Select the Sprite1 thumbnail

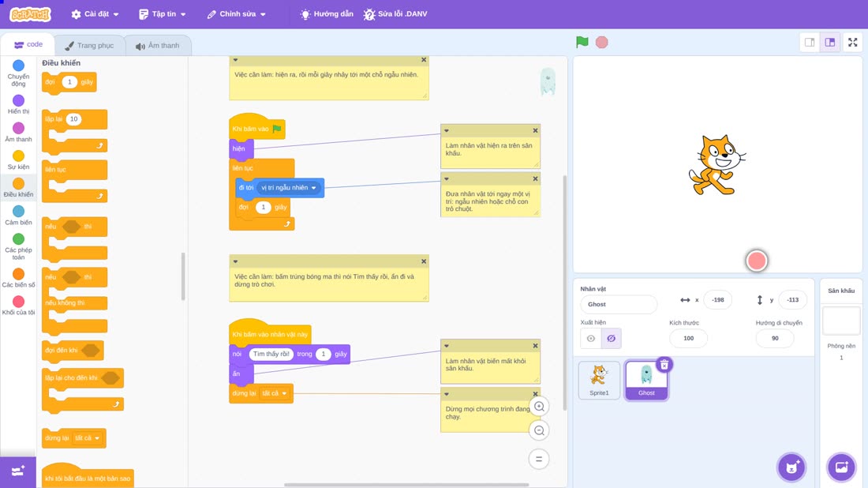click(x=599, y=380)
